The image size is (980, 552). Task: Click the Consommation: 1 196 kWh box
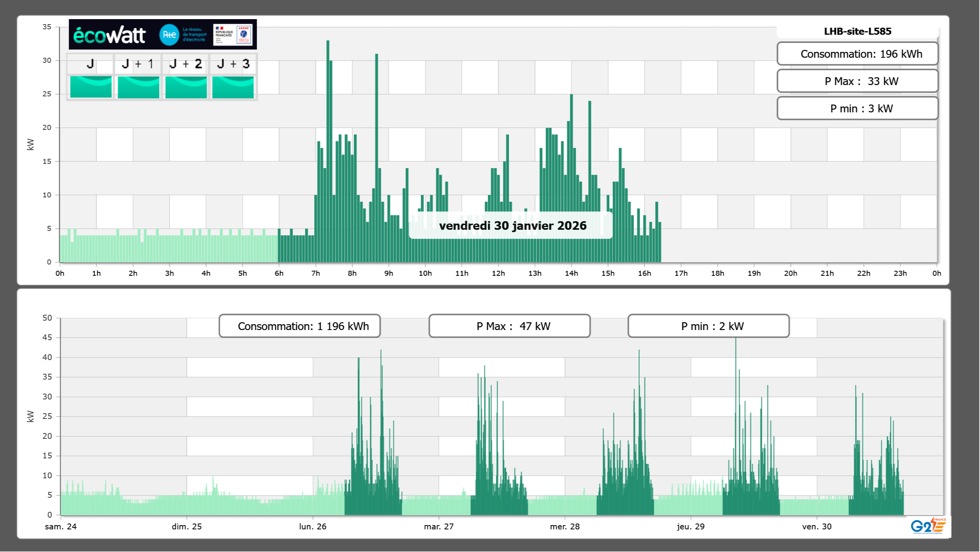coord(300,326)
